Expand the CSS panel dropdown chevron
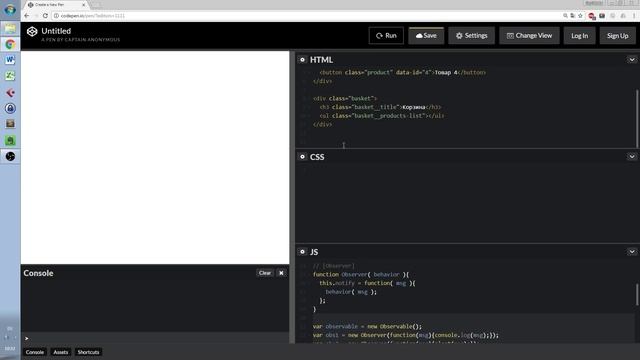640x360 pixels. [x=631, y=157]
